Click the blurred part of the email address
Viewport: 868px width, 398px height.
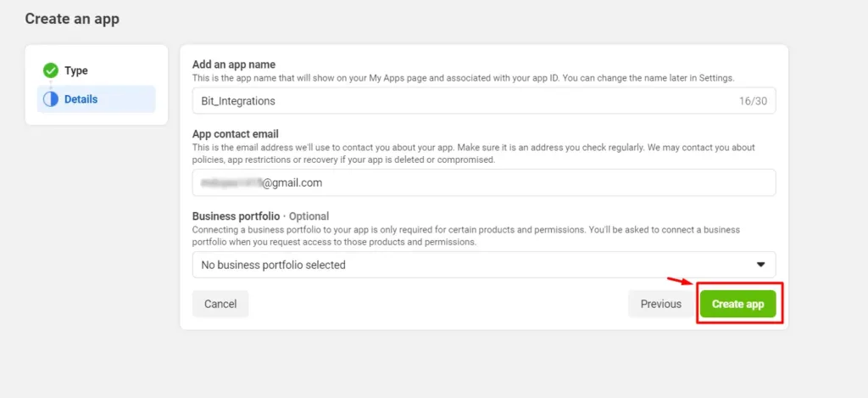[231, 182]
